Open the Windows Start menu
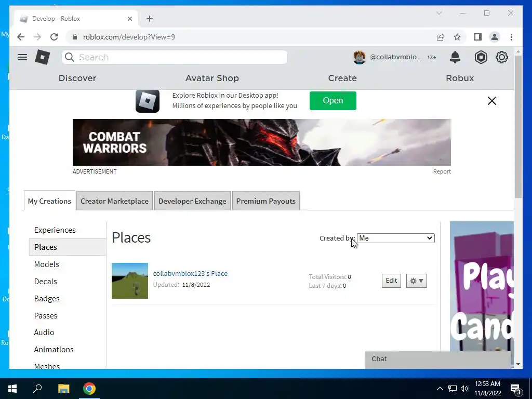 [12, 389]
